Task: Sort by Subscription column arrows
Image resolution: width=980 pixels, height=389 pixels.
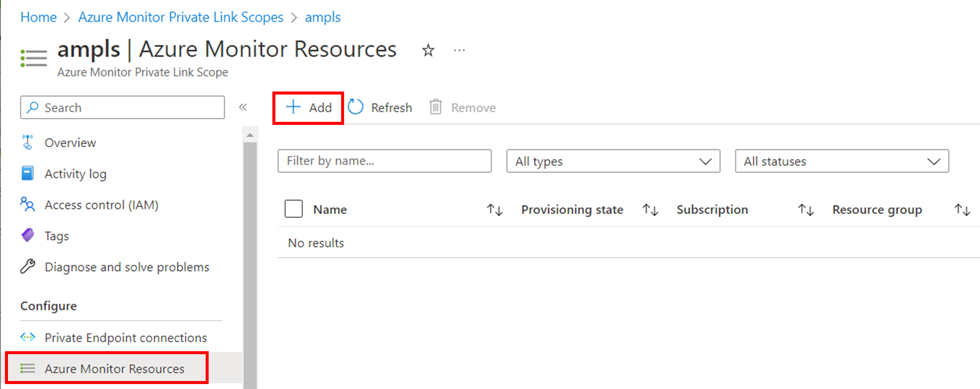Action: [806, 210]
